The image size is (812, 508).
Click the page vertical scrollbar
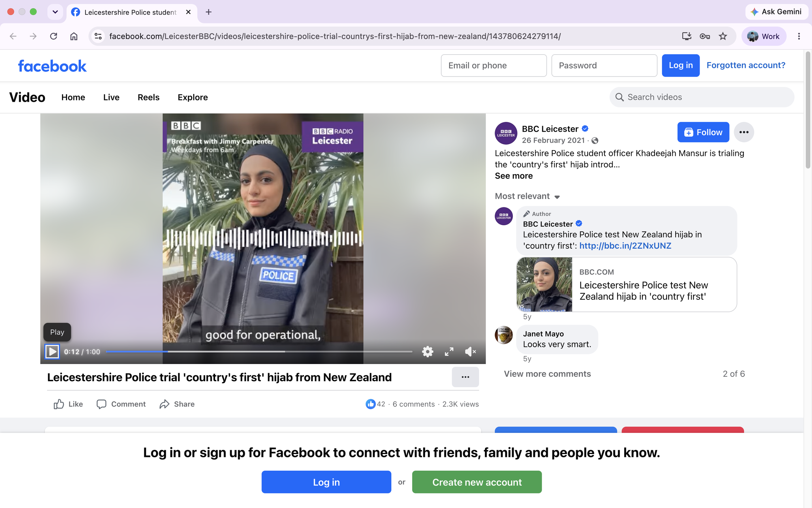(x=808, y=110)
